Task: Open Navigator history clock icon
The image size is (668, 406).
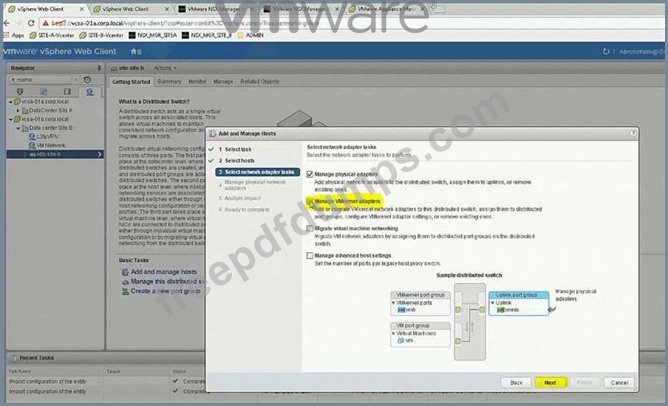Action: point(87,80)
